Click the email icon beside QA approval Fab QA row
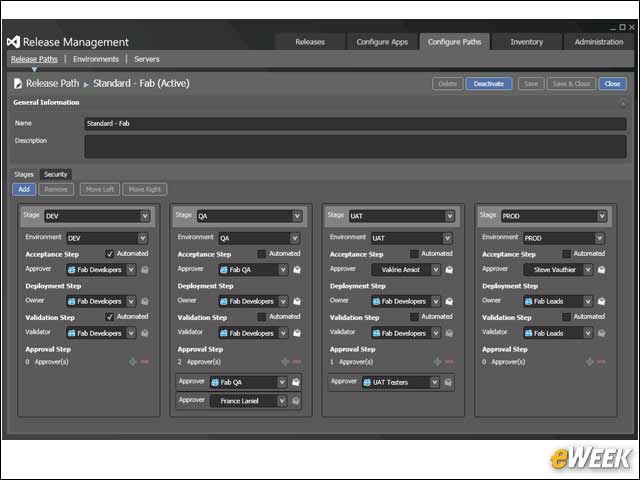This screenshot has height=480, width=640. [296, 382]
